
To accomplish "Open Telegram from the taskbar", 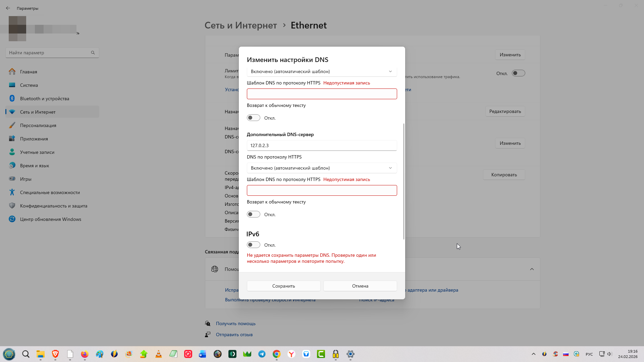I will coord(262,354).
